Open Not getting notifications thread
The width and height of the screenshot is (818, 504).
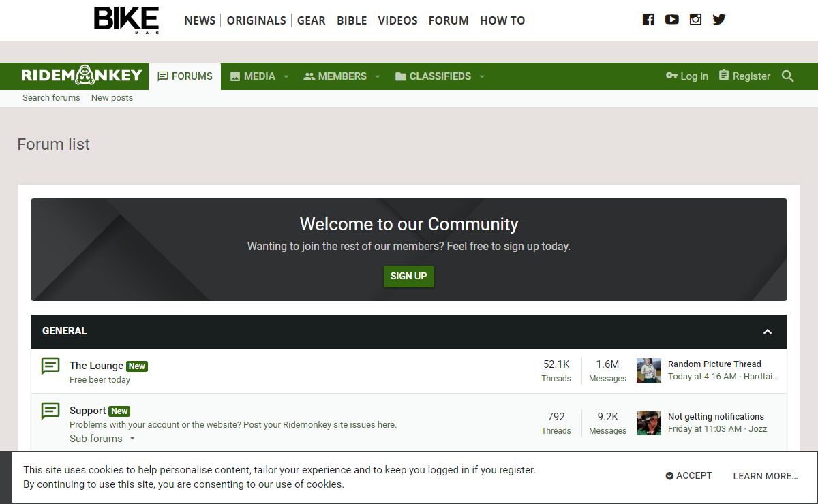tap(716, 417)
